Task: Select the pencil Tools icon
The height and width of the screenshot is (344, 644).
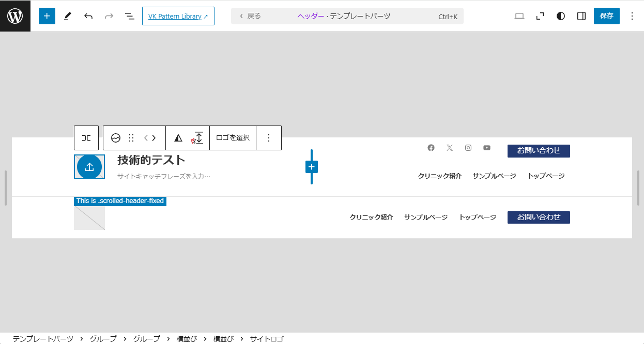Action: pyautogui.click(x=68, y=16)
